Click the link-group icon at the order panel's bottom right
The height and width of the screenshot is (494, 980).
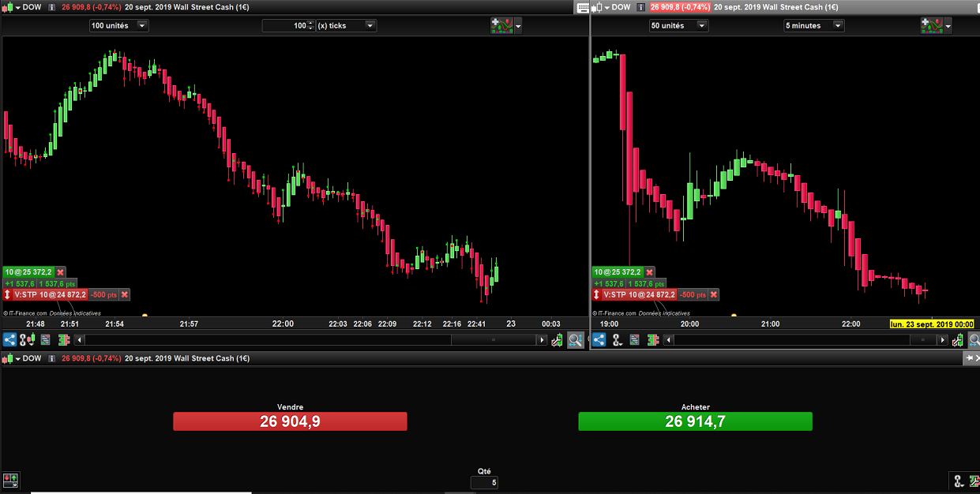[959, 481]
